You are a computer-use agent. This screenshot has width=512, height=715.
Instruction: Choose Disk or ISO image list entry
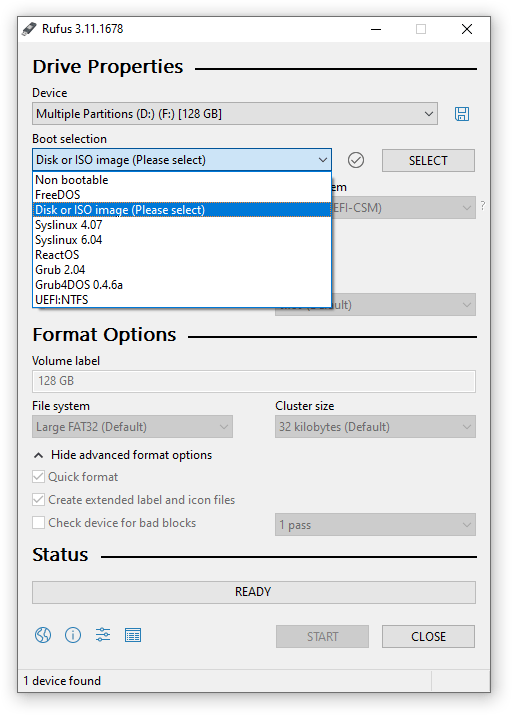(x=182, y=210)
